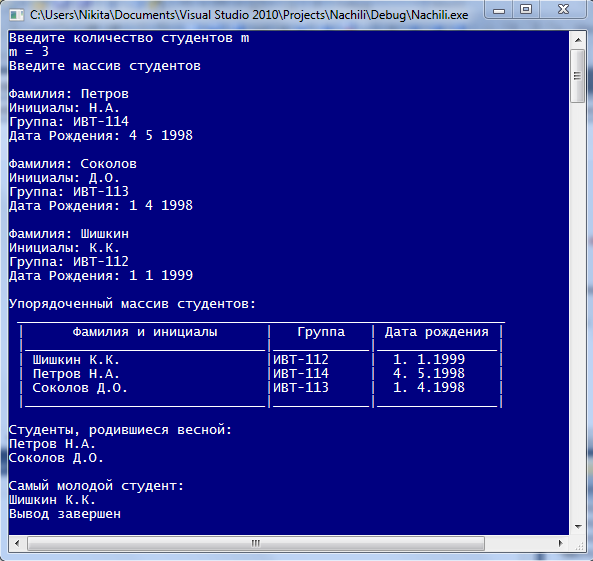593x561 pixels.
Task: Click the line "Фамилия: Шишкин"
Action: (69, 234)
